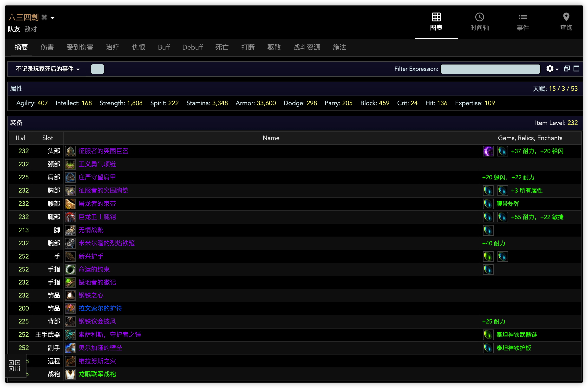Expand the settings gear dropdown

552,69
